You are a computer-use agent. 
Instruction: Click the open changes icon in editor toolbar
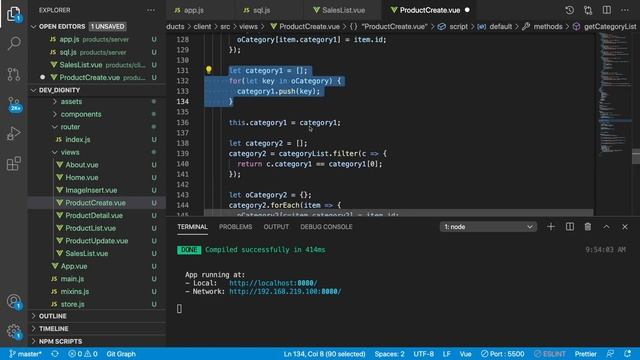coord(588,10)
